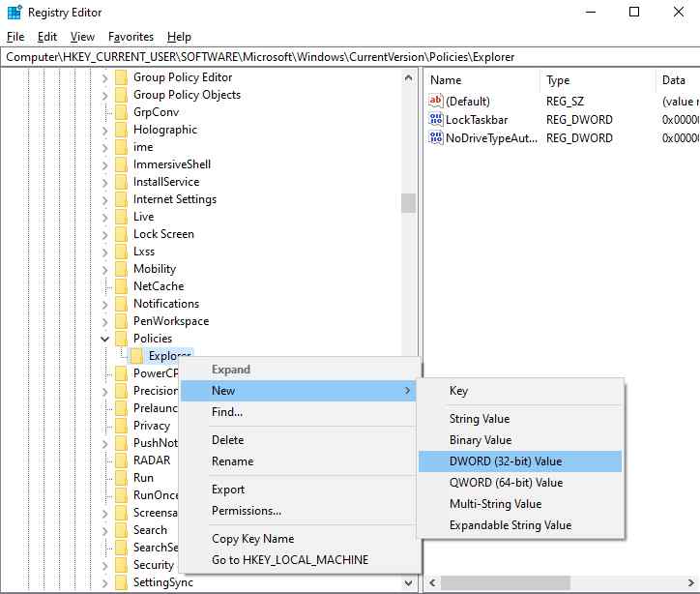
Task: Choose QWORD (64-bit) Value
Action: 520,483
